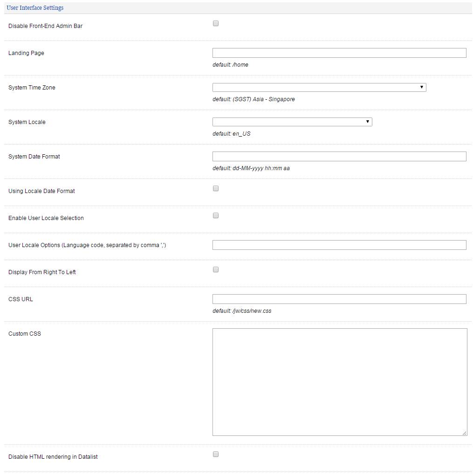Click the 'default: /home' hint text
Viewport: 473px width, 476px height.
231,65
